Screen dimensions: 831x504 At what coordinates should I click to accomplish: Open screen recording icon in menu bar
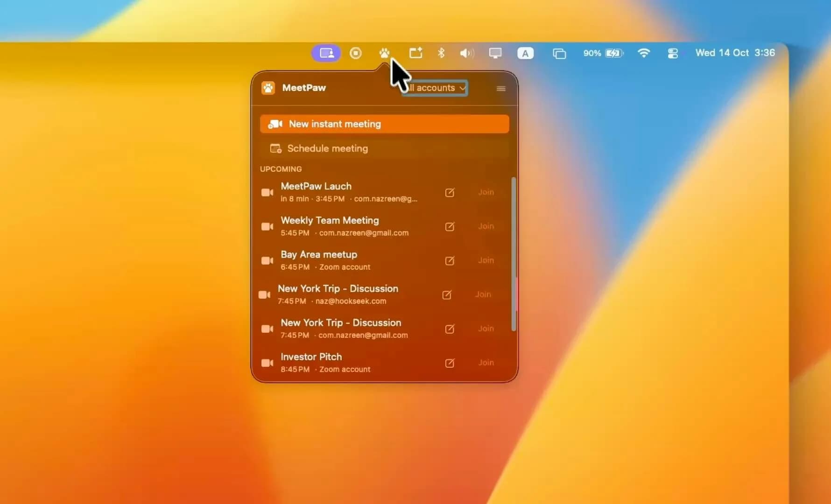(356, 53)
